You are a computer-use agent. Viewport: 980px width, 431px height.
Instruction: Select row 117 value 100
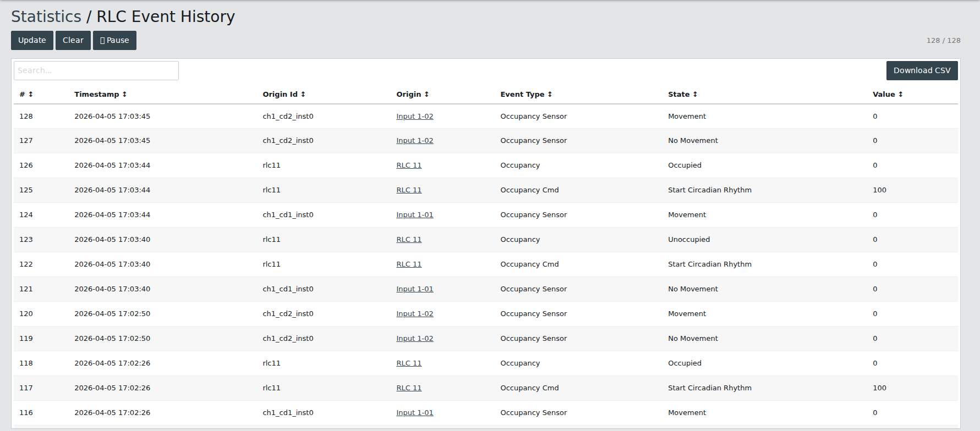879,388
